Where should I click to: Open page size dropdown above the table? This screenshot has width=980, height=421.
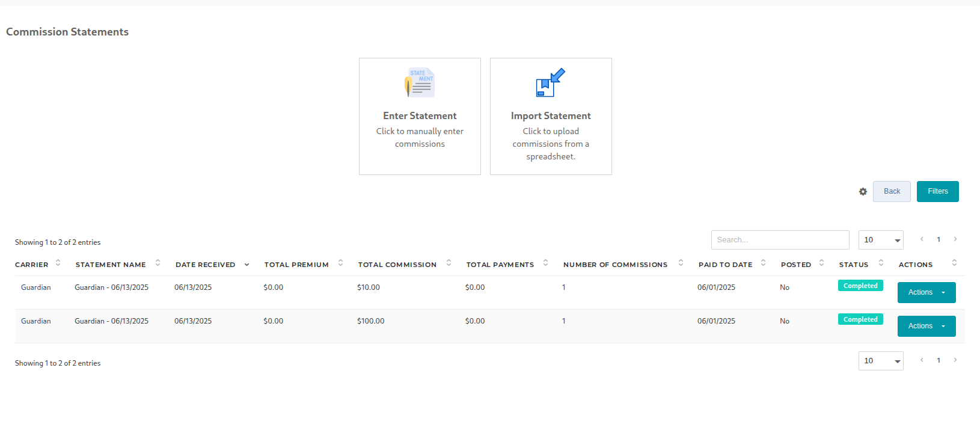[881, 240]
